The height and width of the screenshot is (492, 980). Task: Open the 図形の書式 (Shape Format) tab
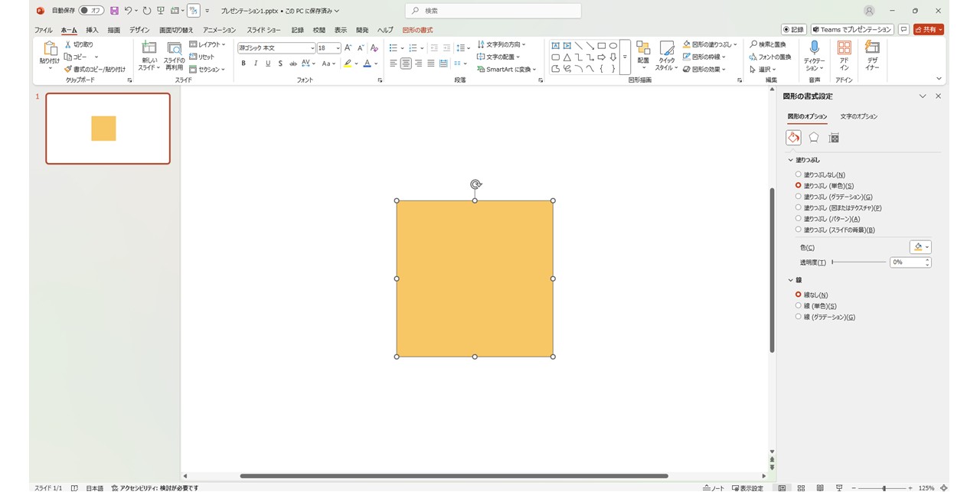click(417, 30)
